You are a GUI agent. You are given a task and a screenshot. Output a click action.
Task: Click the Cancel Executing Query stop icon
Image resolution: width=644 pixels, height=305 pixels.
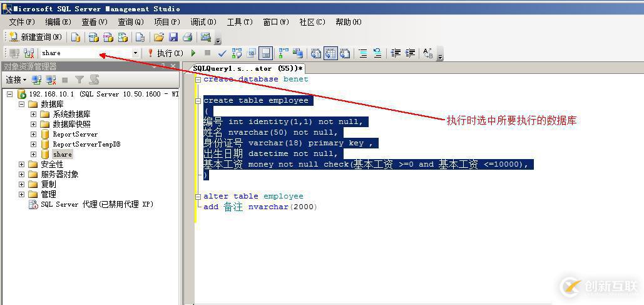207,53
